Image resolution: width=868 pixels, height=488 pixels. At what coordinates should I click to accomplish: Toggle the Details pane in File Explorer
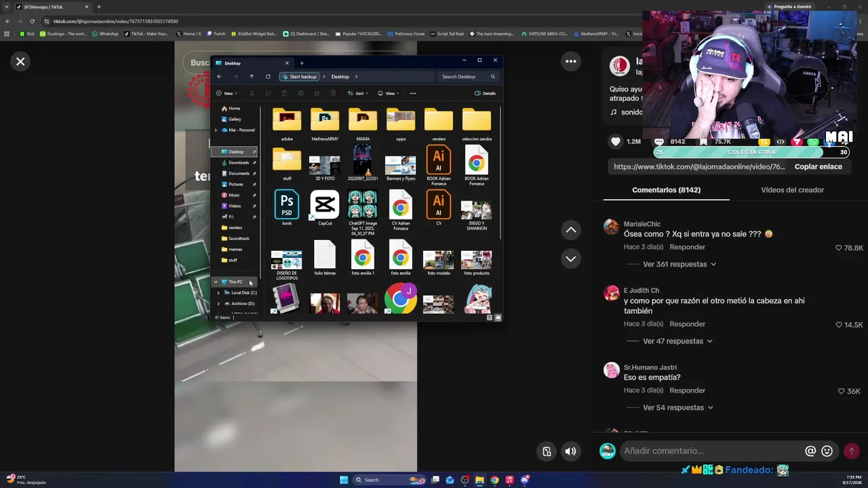click(486, 94)
